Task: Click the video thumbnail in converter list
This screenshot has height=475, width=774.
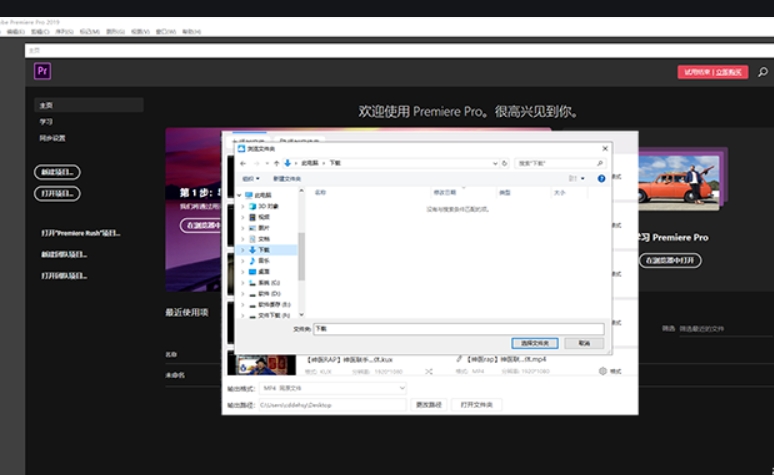Action: click(262, 364)
